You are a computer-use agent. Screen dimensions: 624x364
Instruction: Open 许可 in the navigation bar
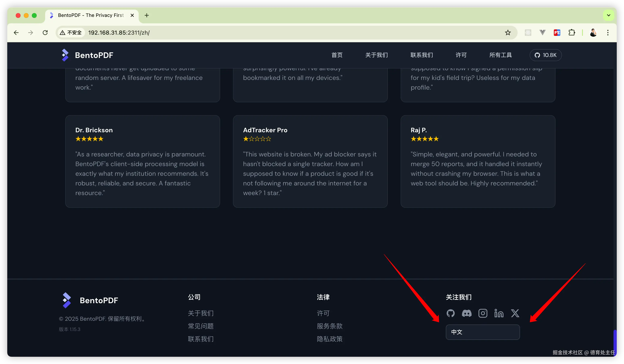coord(461,55)
